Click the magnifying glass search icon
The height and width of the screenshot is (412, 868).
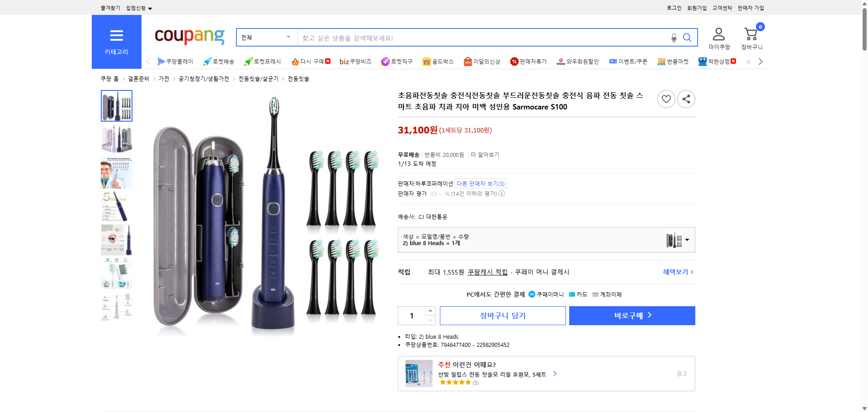pos(687,38)
